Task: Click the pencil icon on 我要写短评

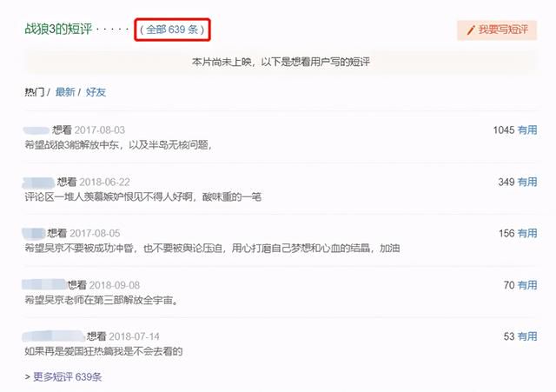Action: tap(471, 30)
